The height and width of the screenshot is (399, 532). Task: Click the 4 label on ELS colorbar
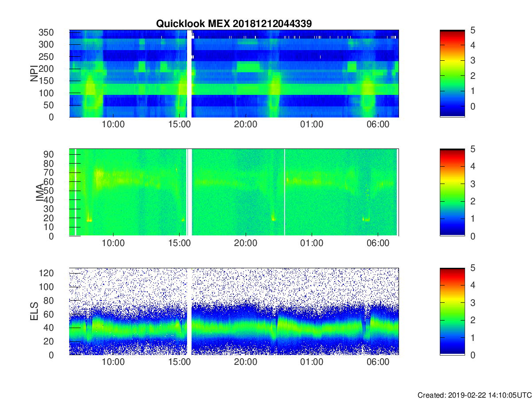(473, 285)
